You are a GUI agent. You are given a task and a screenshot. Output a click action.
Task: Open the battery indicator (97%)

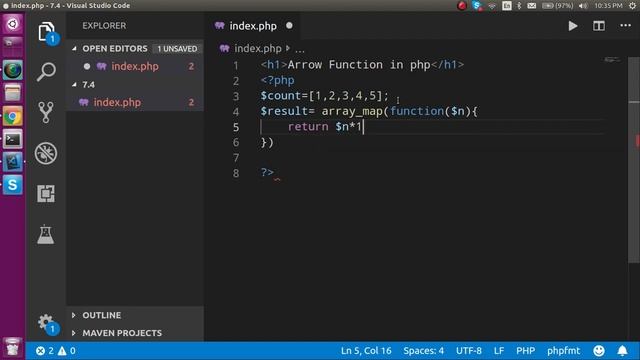tap(558, 6)
